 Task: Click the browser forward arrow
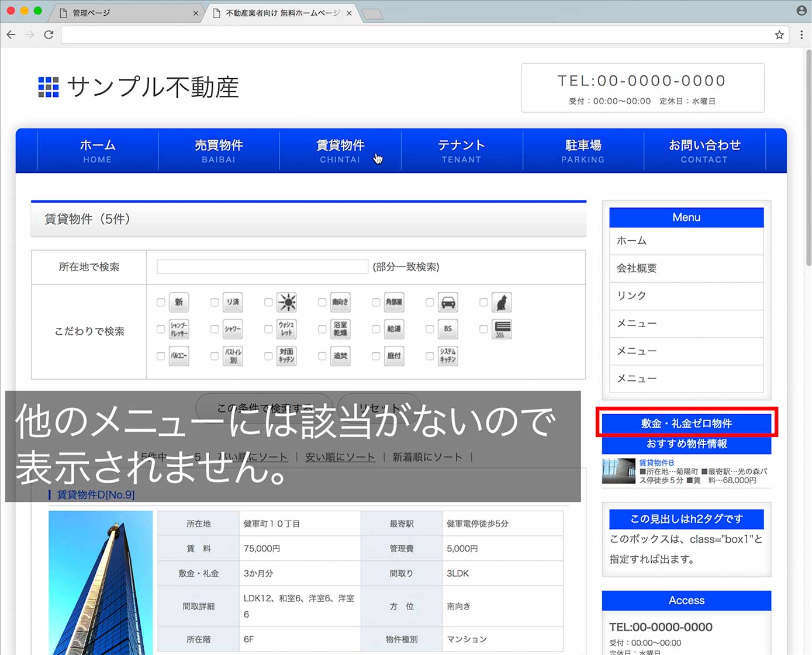click(x=30, y=35)
